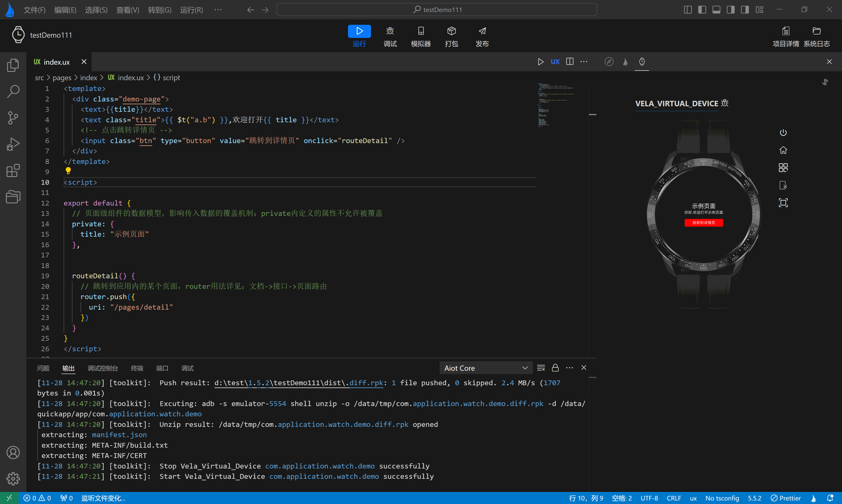Open the Aiot Core output channel dropdown
Screen dimensions: 842x504
[486, 368]
